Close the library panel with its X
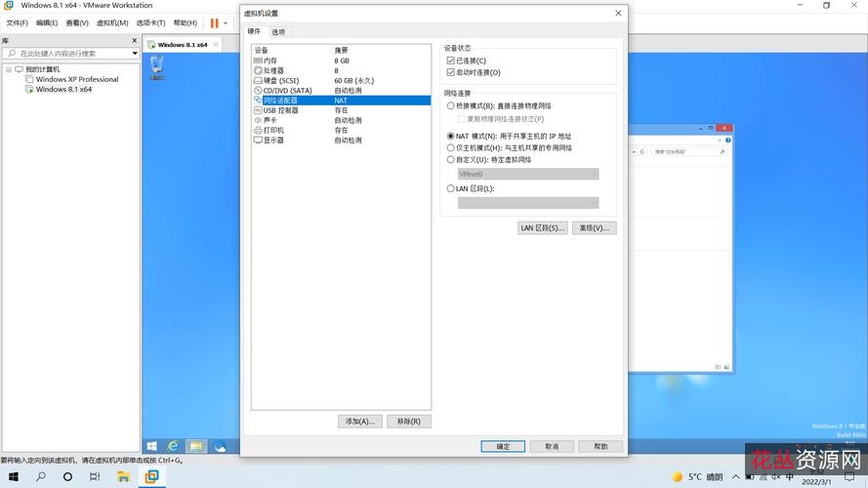 [x=135, y=40]
